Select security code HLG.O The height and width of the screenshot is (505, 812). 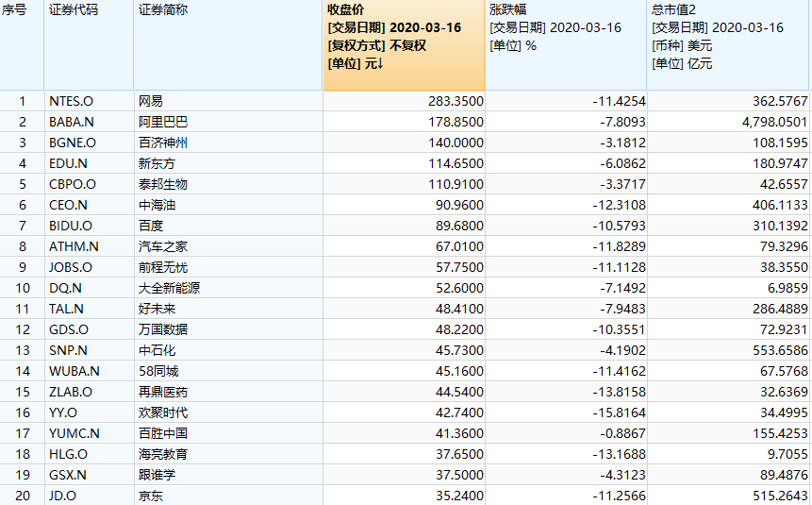point(68,454)
